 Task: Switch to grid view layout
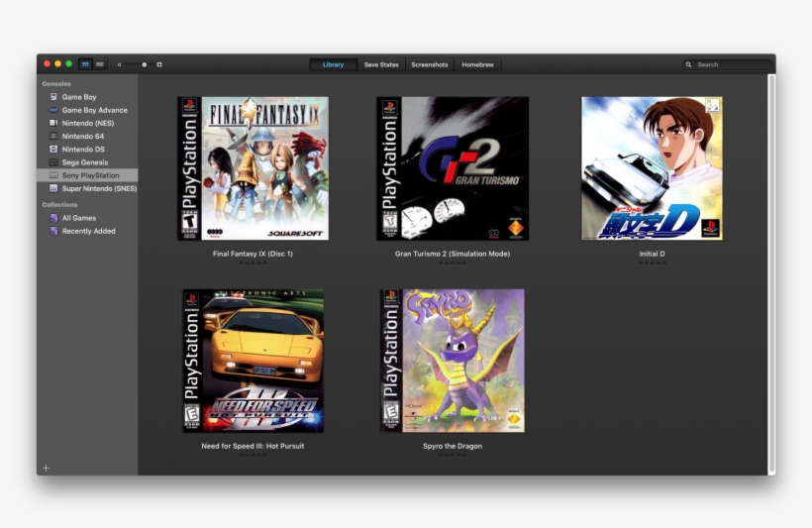click(x=86, y=64)
